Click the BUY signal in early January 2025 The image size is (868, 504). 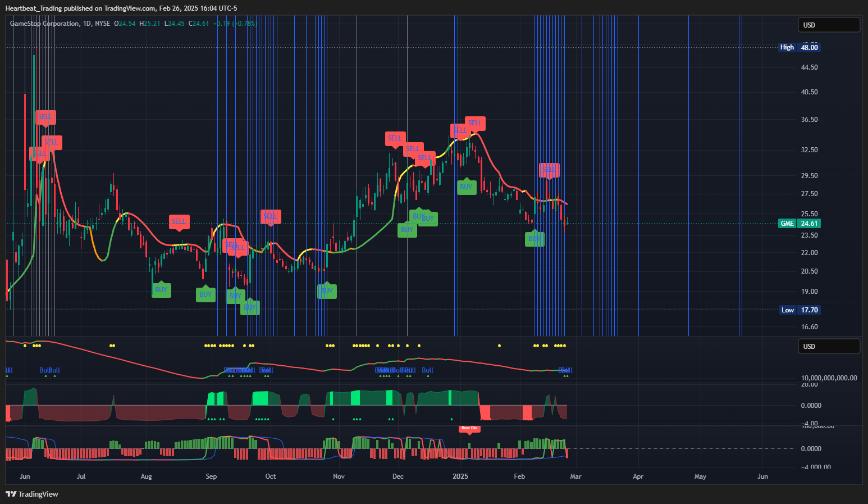467,187
